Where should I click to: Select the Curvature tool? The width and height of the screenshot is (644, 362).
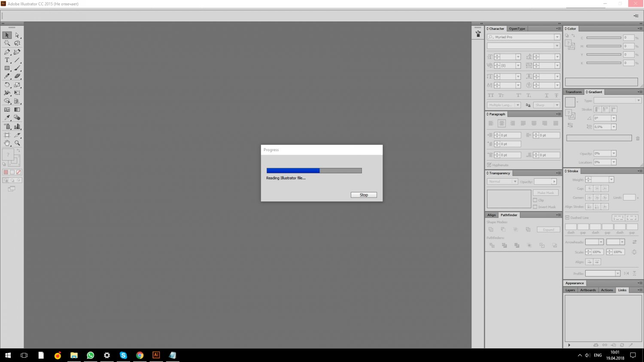(x=17, y=52)
